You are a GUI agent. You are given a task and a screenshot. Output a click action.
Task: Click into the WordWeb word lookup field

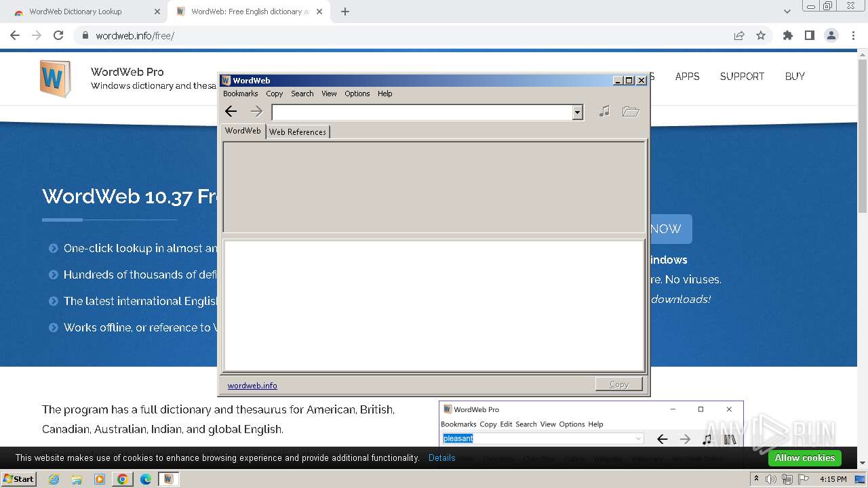(422, 113)
